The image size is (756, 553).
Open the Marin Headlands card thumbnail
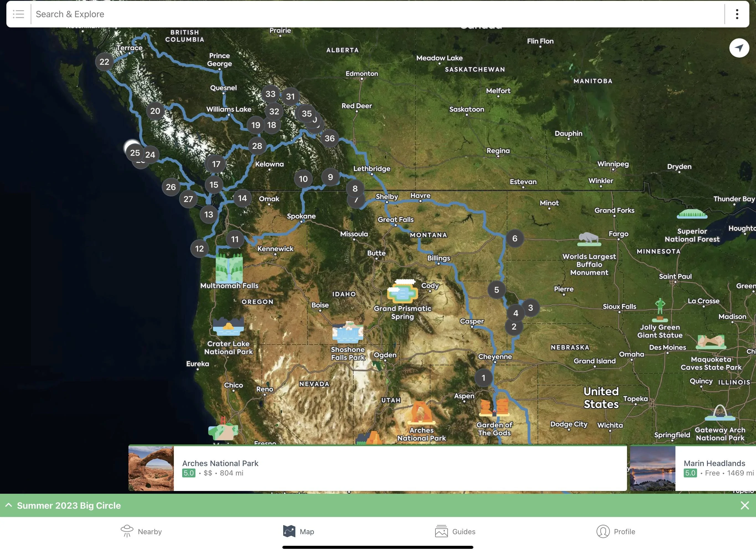652,468
